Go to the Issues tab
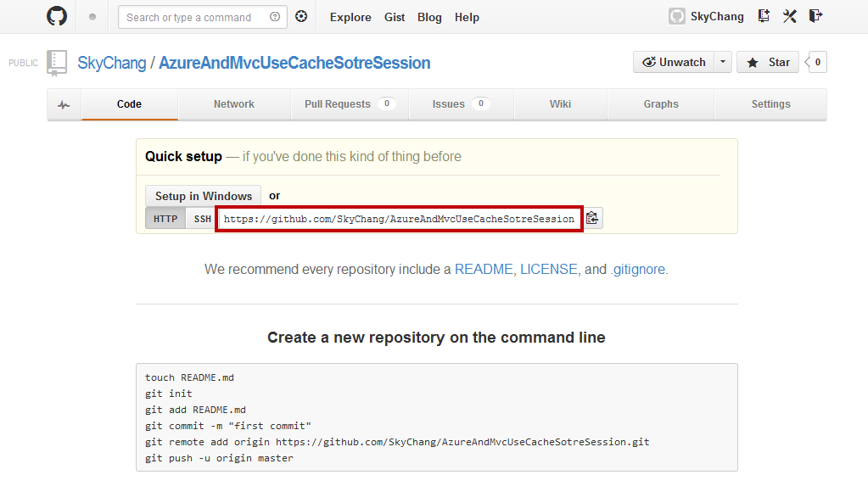 click(461, 104)
